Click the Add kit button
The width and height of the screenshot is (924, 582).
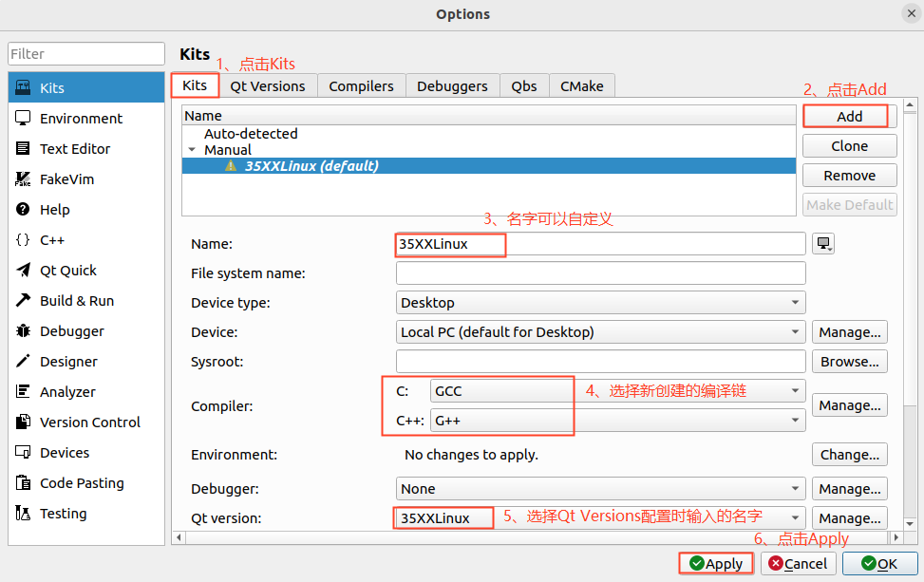[x=849, y=116]
